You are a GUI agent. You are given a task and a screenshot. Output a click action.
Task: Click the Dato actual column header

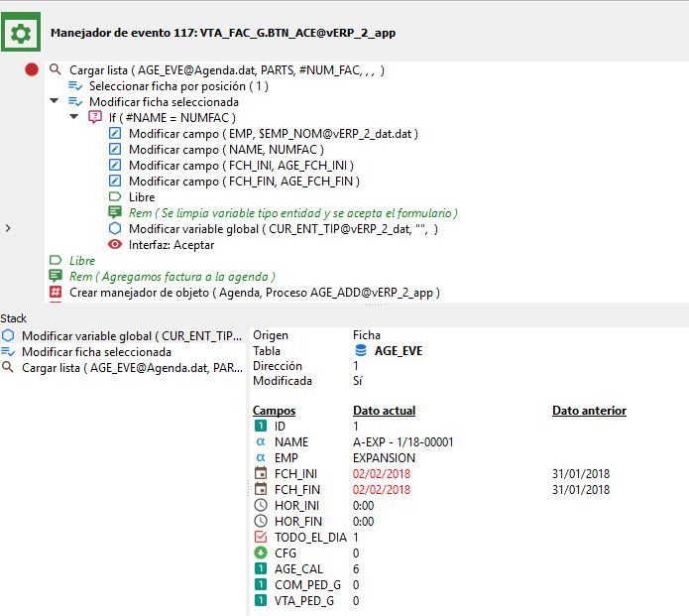384,411
